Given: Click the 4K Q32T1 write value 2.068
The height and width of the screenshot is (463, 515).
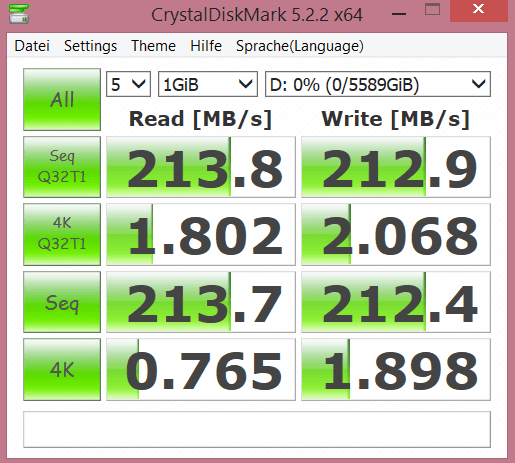Looking at the screenshot, I should tap(396, 234).
